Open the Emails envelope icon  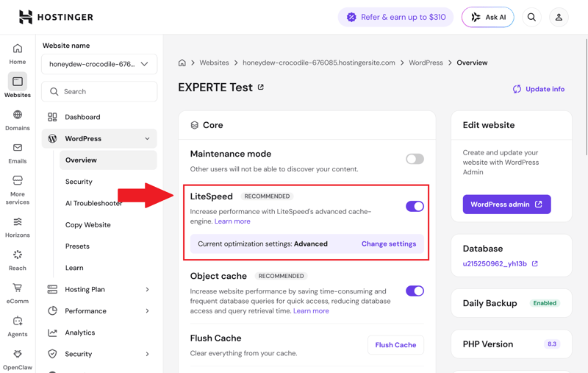[18, 147]
